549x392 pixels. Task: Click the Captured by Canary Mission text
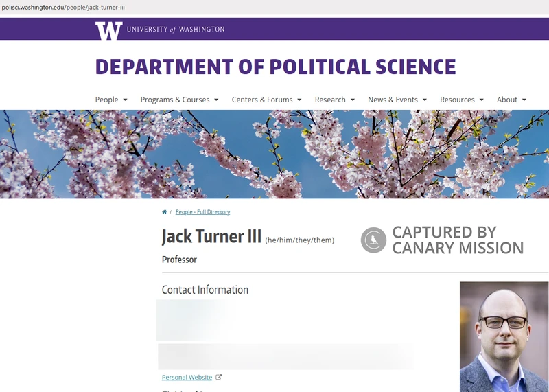[458, 240]
